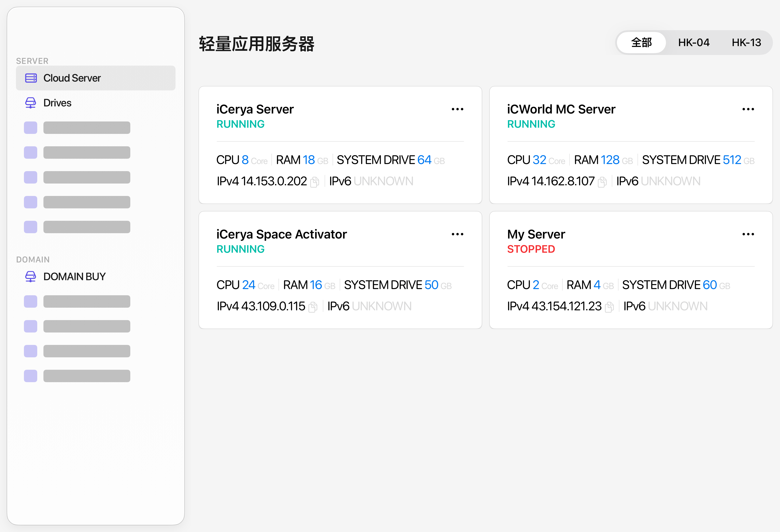Open more options for My Server
The image size is (780, 532).
[748, 234]
